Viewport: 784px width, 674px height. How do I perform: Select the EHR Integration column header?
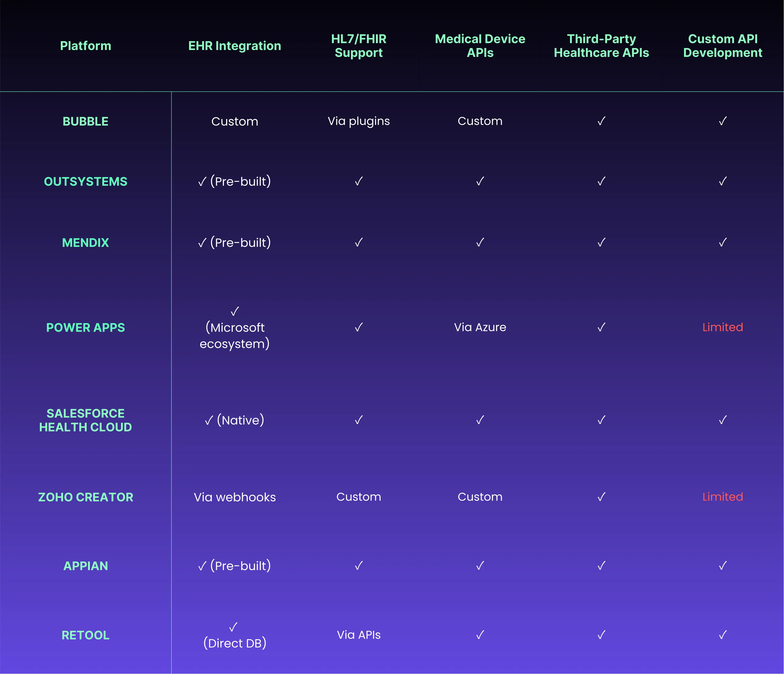pyautogui.click(x=235, y=46)
